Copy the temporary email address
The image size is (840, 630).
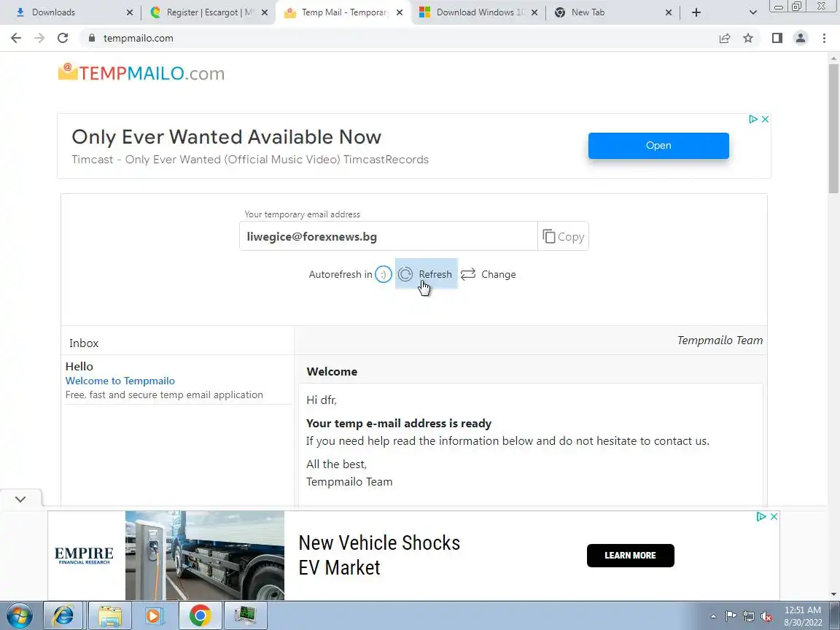point(563,236)
